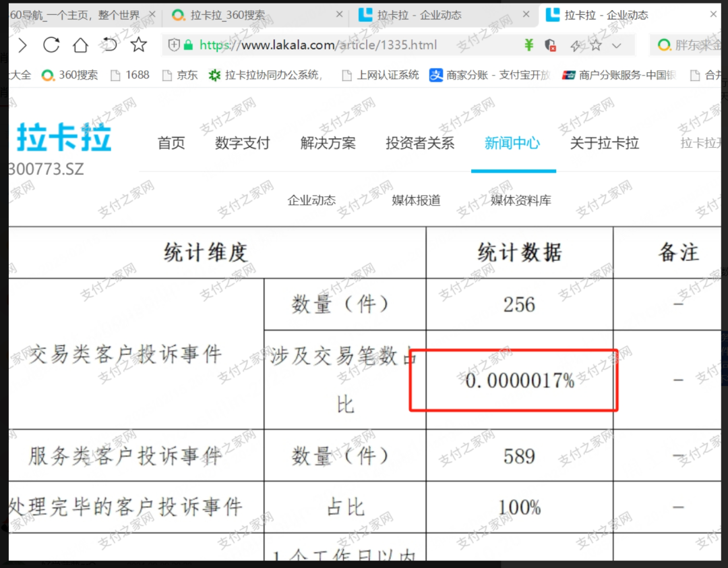
Task: Click the green padlock security icon
Action: pos(188,45)
